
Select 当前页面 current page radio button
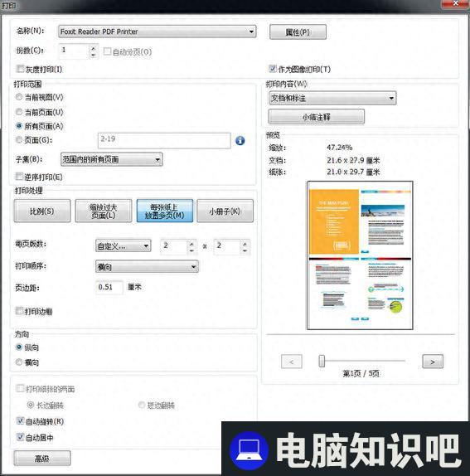tap(19, 112)
